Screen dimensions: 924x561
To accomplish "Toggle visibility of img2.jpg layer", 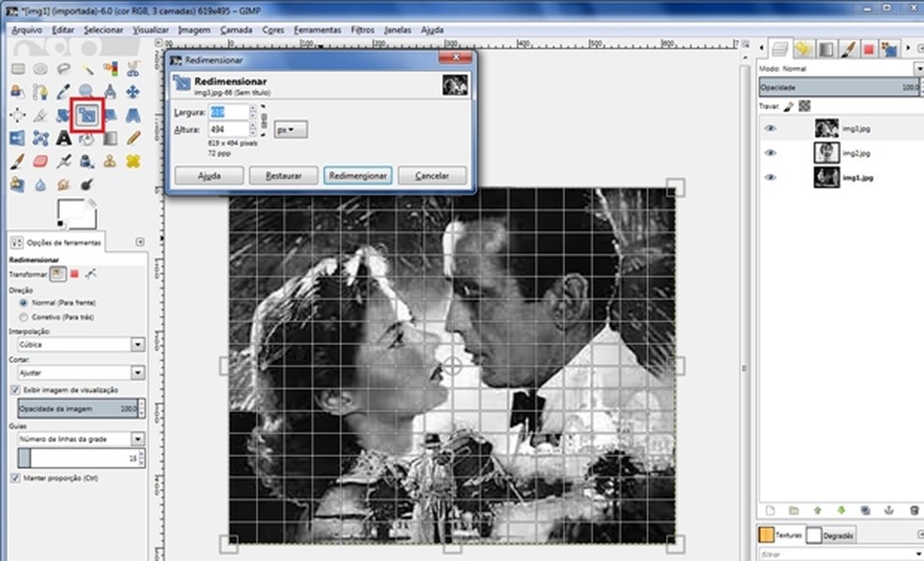I will [770, 153].
